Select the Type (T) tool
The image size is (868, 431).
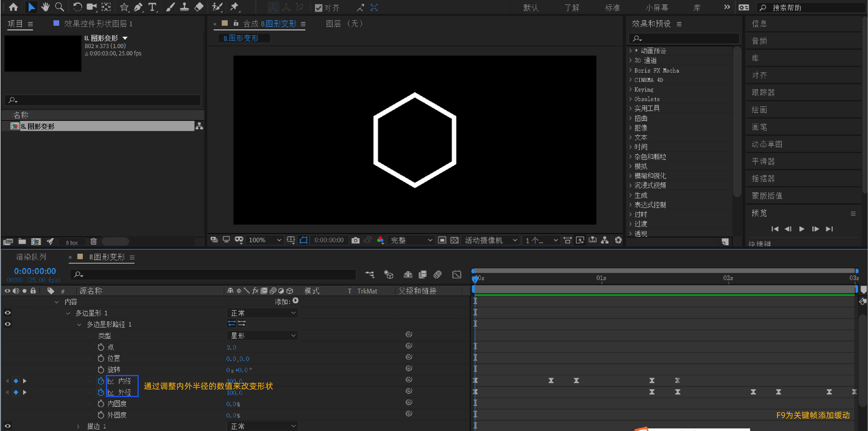pos(152,7)
